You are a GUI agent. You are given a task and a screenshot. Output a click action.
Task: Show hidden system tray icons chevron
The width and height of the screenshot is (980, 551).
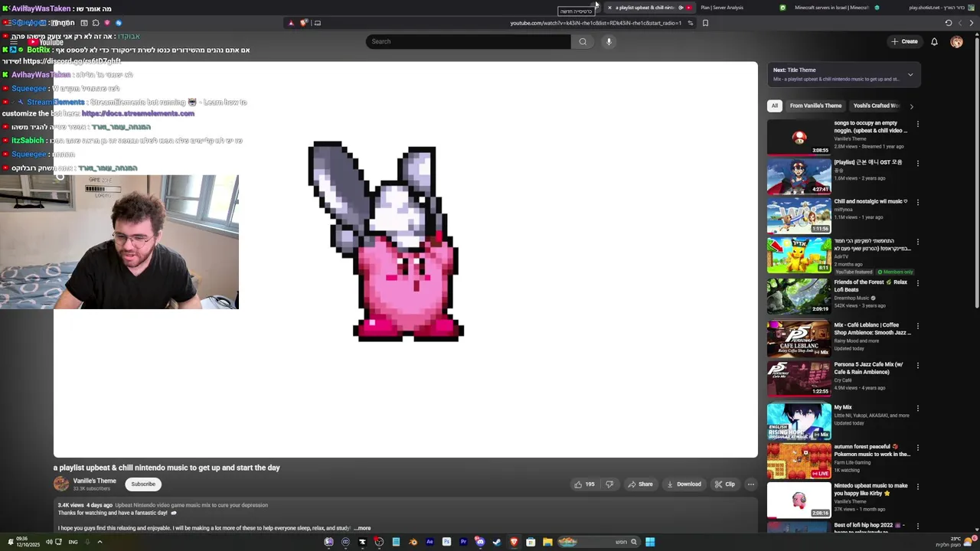(x=100, y=542)
